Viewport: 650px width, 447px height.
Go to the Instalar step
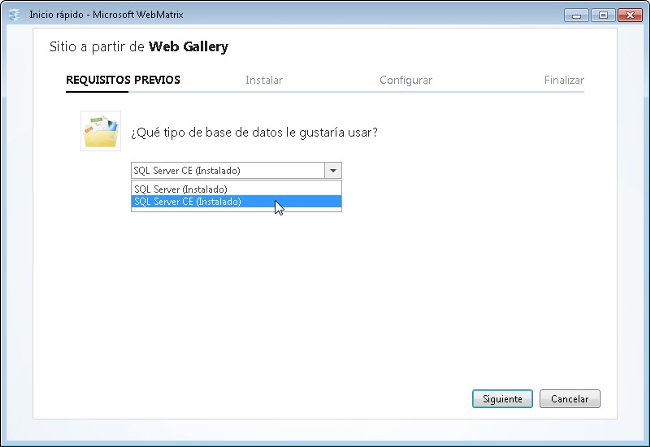tap(264, 80)
